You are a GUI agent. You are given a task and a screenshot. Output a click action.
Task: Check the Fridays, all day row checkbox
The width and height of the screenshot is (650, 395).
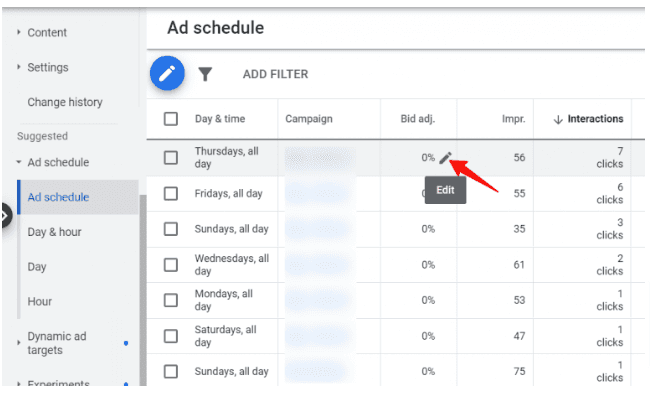171,193
